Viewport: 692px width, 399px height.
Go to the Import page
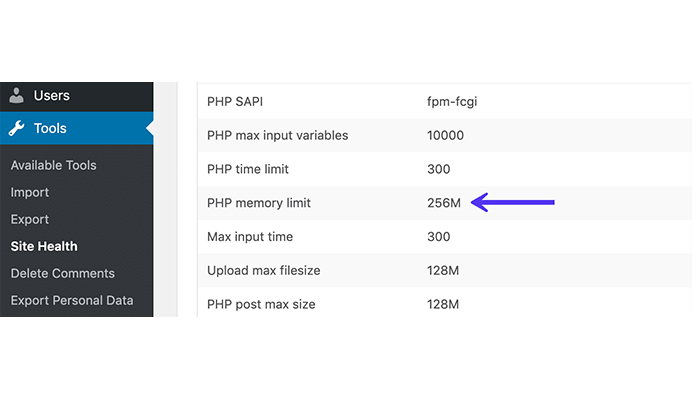[x=30, y=192]
